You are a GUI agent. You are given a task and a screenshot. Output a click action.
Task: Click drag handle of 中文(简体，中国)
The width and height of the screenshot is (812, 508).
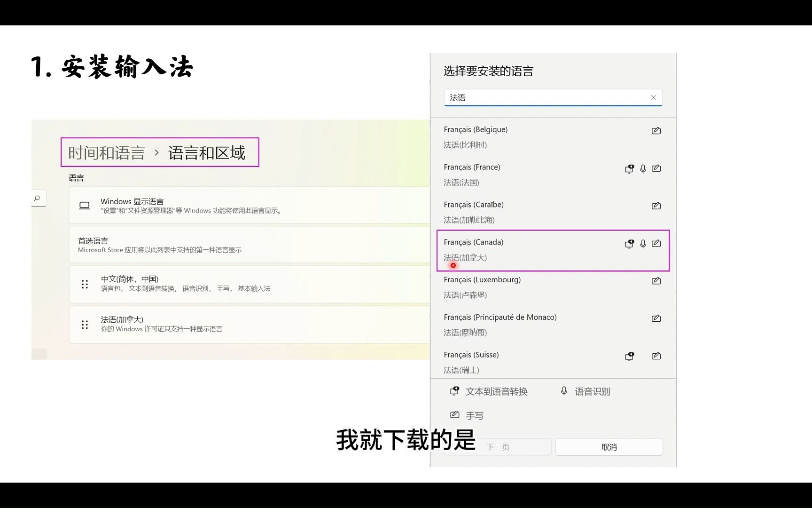(85, 284)
